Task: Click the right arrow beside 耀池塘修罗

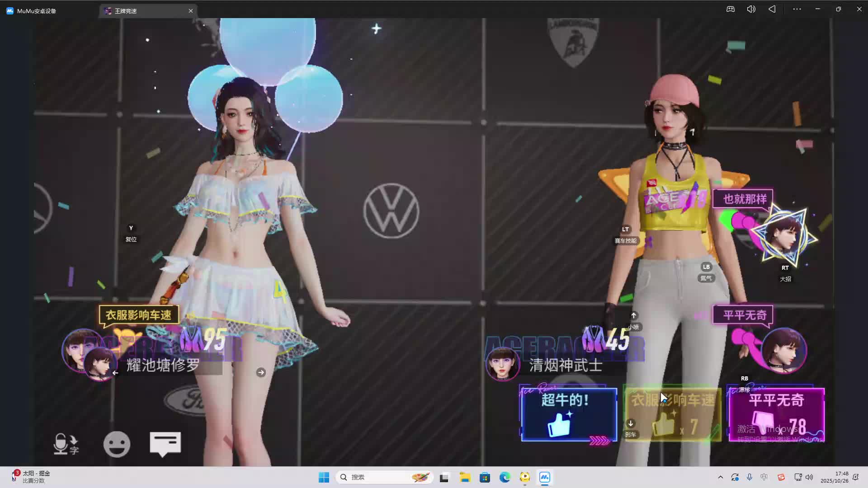Action: 261,372
